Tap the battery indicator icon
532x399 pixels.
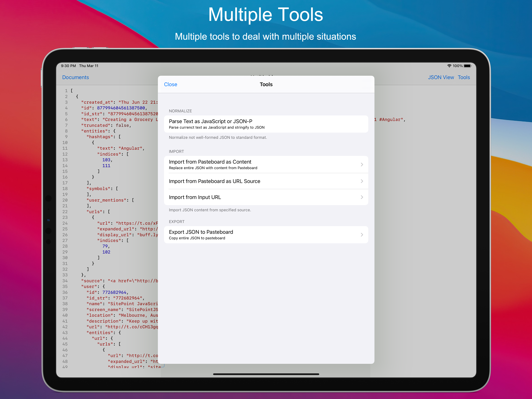point(467,66)
